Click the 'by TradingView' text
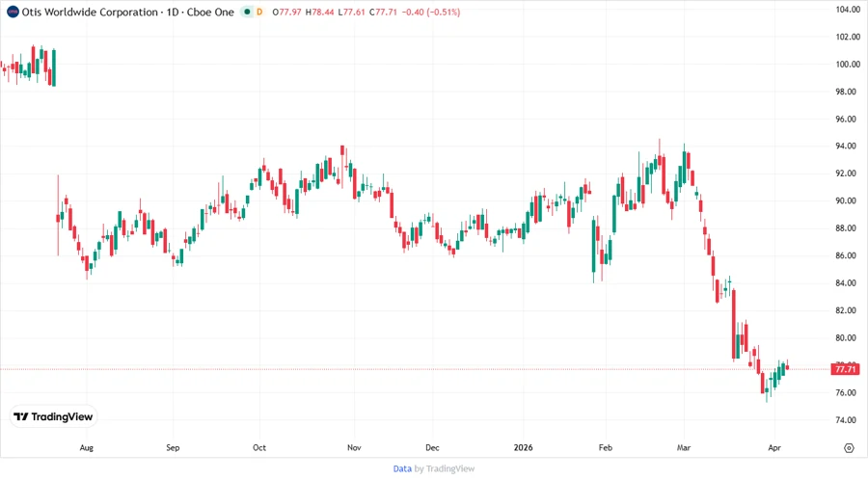868x480 pixels. [445, 469]
